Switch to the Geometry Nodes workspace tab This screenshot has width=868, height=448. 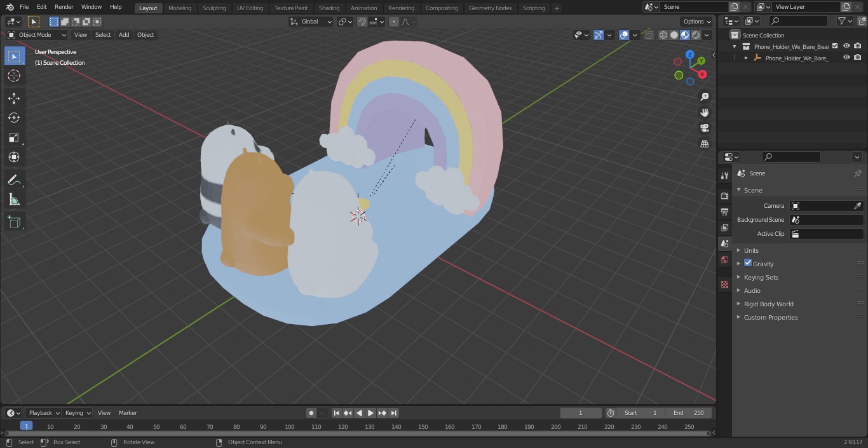point(490,8)
